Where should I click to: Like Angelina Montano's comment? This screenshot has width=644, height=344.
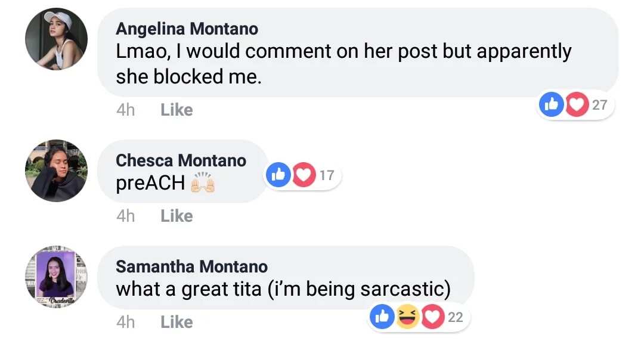(177, 110)
